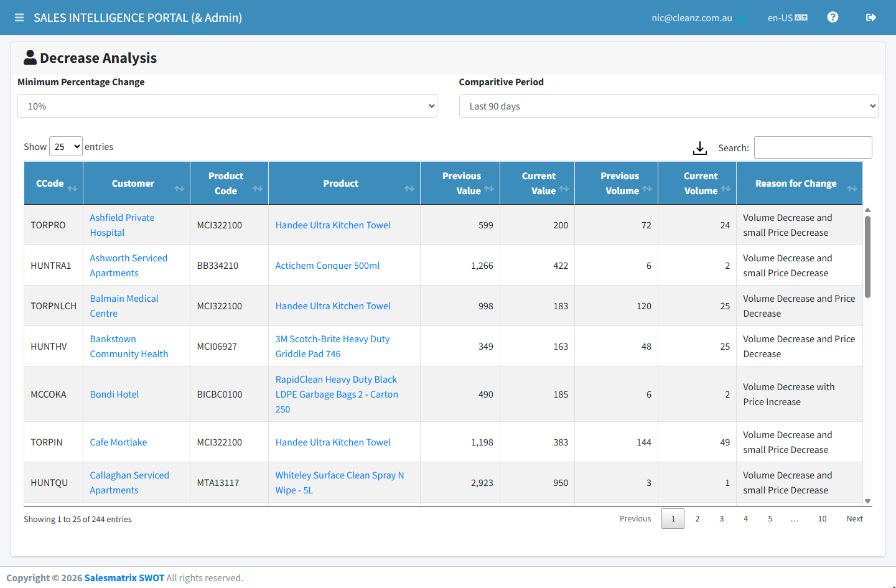Sort by Reason for Change sort icon
The image size is (896, 588).
click(852, 189)
